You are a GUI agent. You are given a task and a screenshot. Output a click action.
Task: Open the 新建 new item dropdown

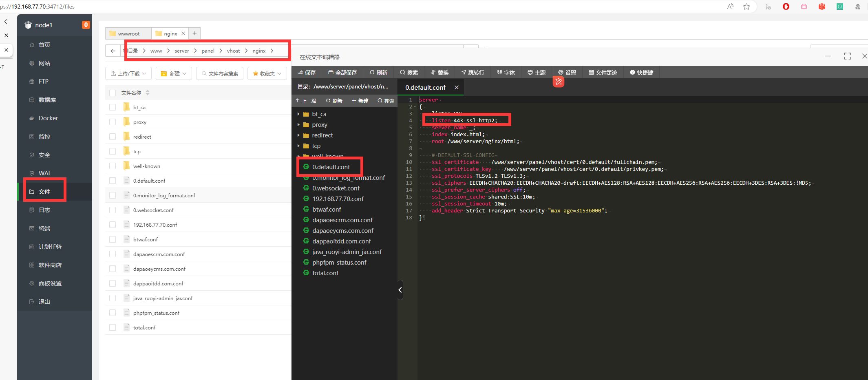pyautogui.click(x=174, y=73)
